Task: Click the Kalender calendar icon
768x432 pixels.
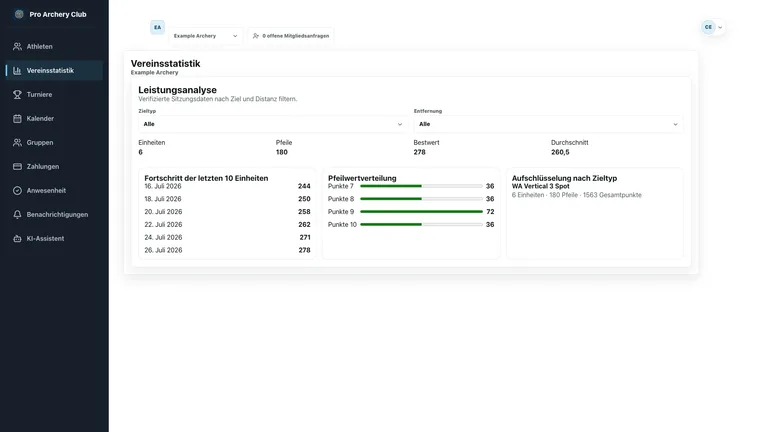Action: (17, 119)
